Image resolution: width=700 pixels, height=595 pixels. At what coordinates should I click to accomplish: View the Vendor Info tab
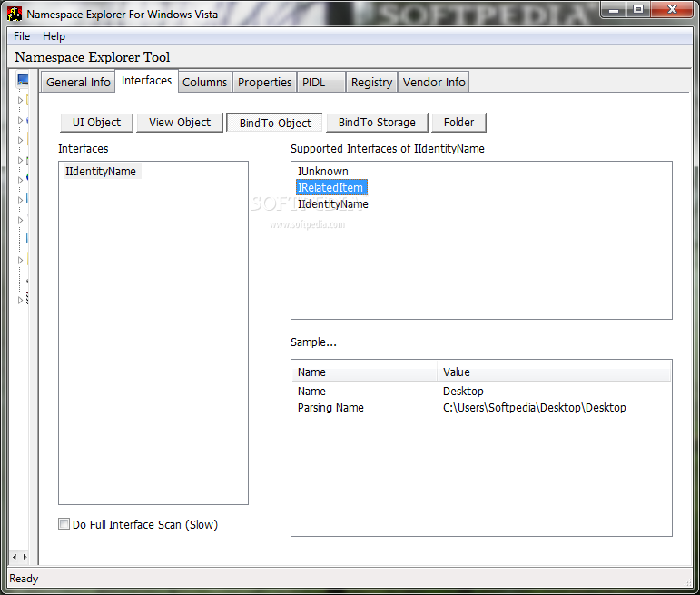[434, 82]
